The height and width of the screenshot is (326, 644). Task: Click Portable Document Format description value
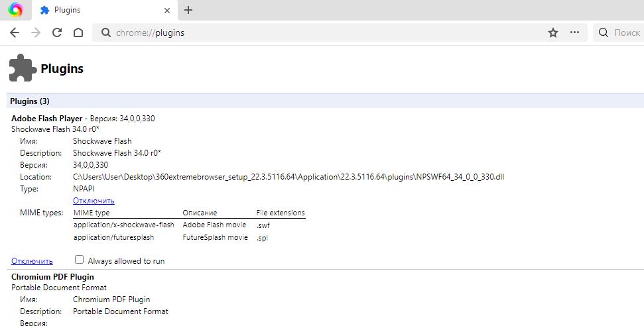tap(121, 311)
